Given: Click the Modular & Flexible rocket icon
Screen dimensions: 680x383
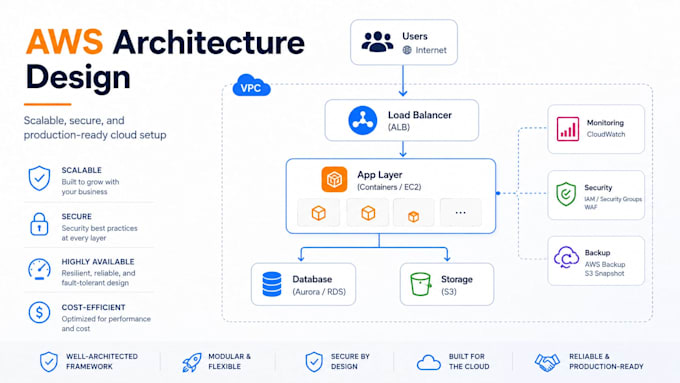Looking at the screenshot, I should point(191,362).
